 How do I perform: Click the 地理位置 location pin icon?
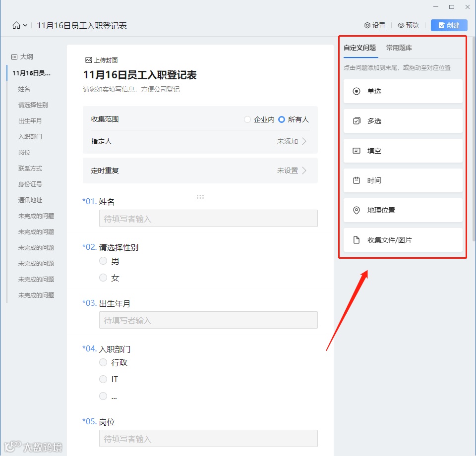click(357, 210)
